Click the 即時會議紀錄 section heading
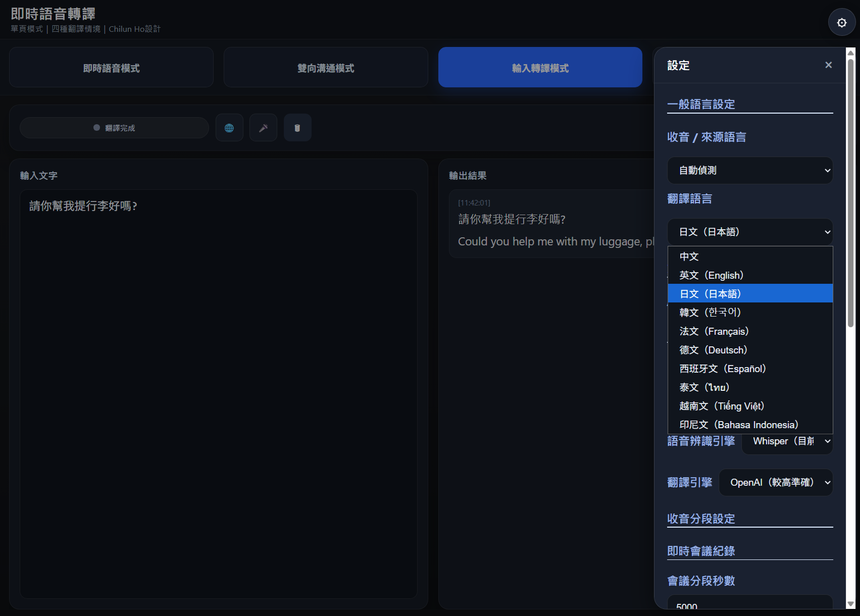The height and width of the screenshot is (616, 860). coord(701,551)
